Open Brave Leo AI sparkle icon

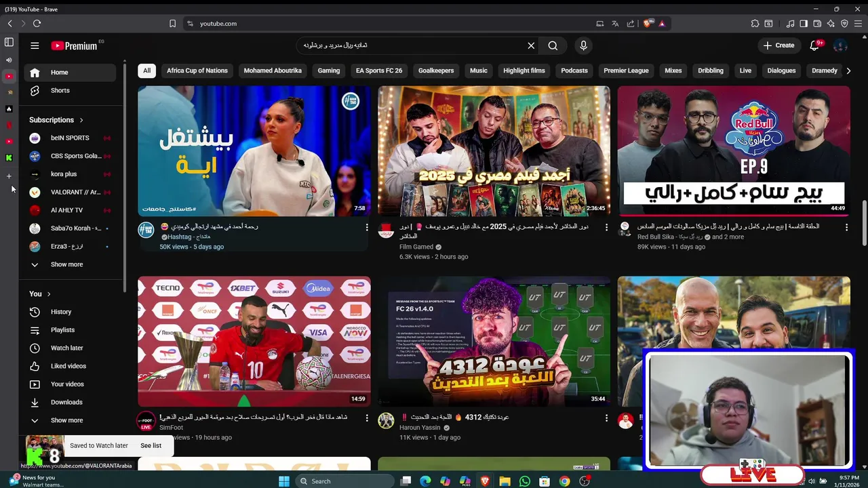click(831, 23)
